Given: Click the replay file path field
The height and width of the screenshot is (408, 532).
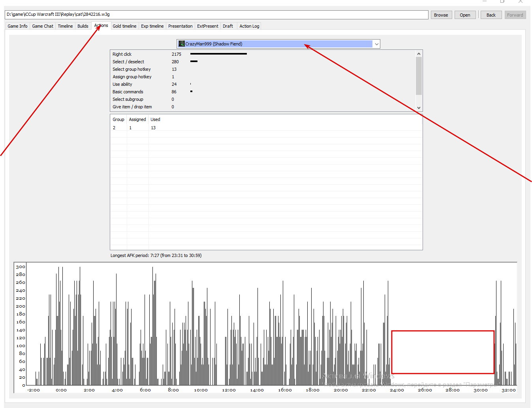Looking at the screenshot, I should tap(216, 15).
